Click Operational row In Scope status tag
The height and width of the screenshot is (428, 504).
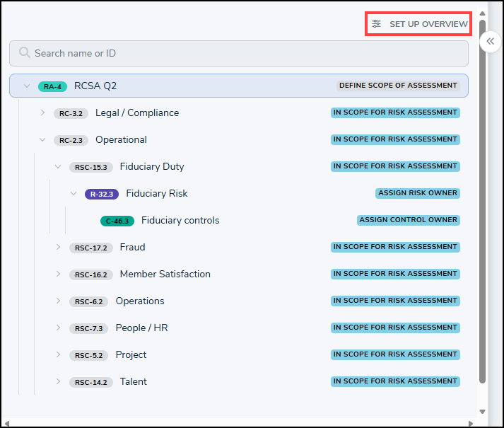pyautogui.click(x=395, y=139)
